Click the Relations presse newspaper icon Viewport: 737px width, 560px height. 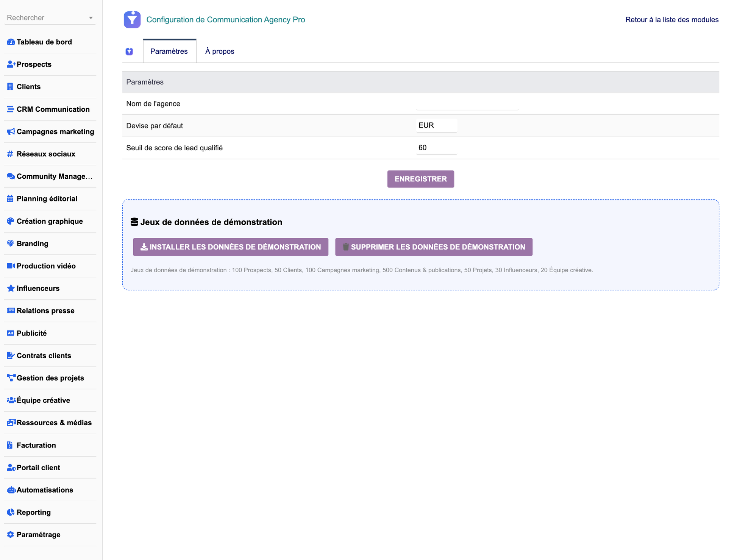click(x=11, y=310)
